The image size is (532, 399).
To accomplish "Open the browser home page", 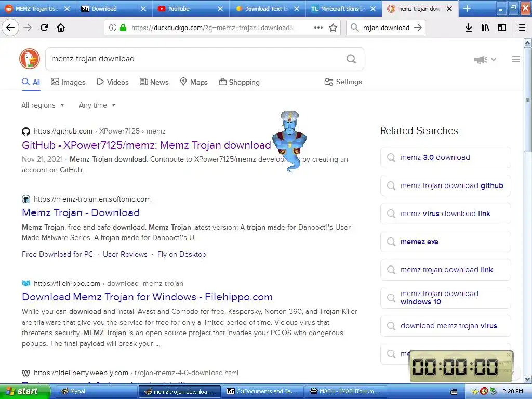I will point(61,28).
